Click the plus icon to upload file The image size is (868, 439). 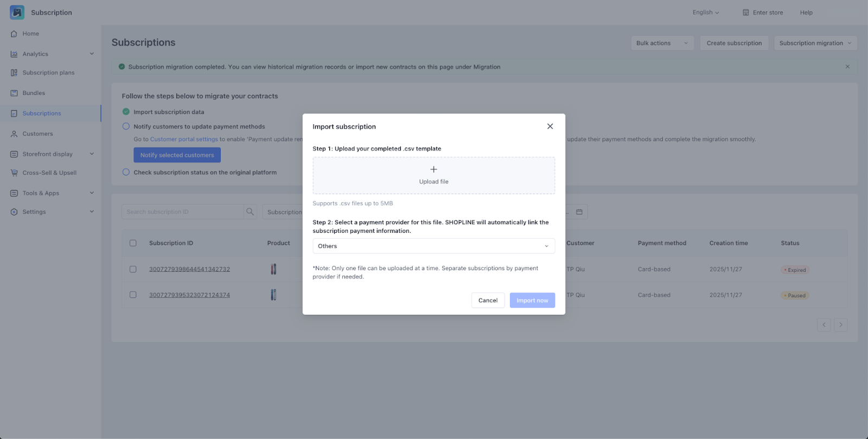[433, 169]
